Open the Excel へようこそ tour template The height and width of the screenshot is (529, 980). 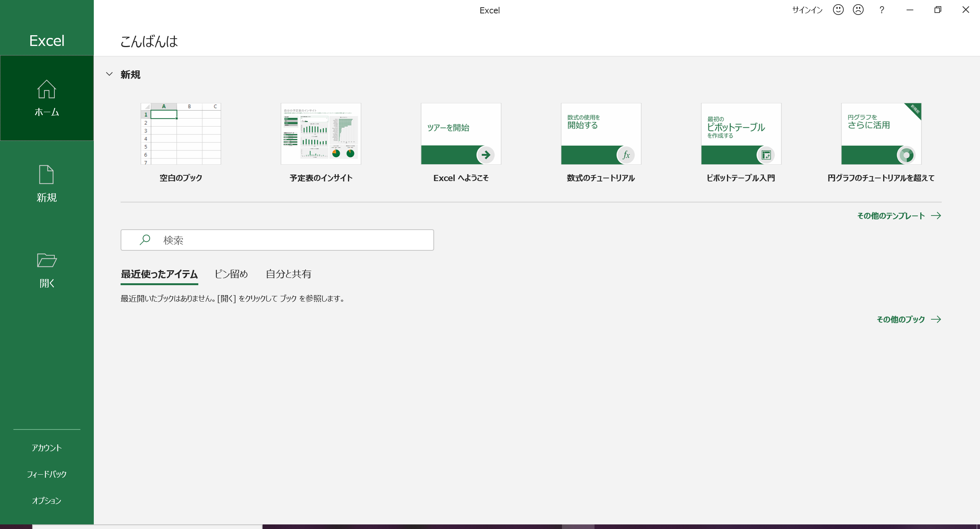(461, 142)
